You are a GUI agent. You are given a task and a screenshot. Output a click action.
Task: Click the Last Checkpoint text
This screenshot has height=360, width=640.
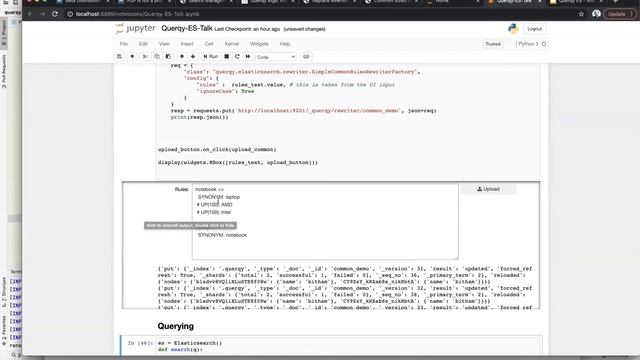247,29
